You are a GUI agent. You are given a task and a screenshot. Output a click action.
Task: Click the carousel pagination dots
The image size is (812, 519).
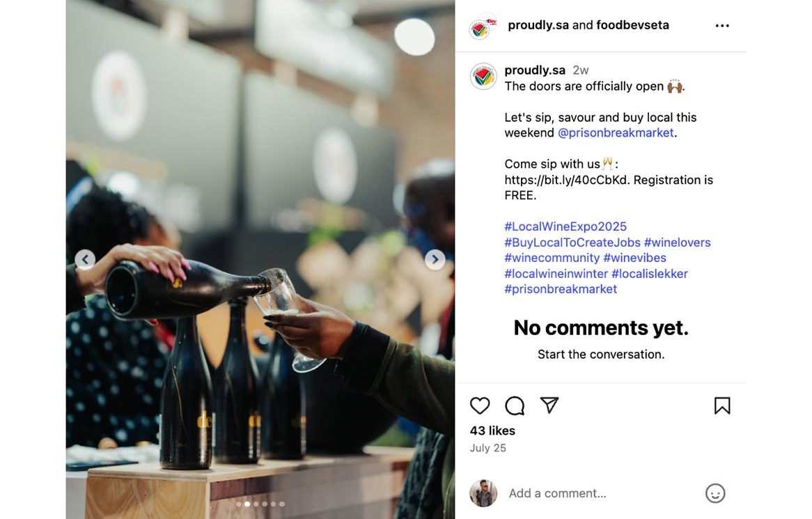coord(260,504)
